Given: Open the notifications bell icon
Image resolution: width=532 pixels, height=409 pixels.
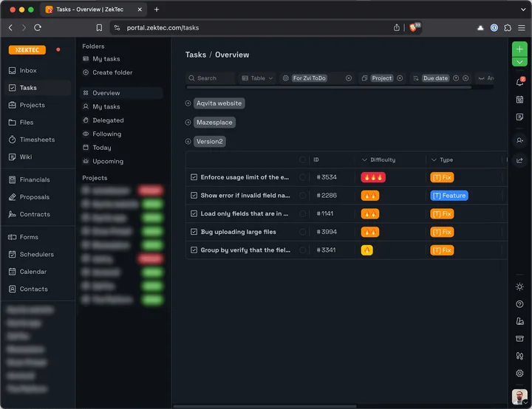Looking at the screenshot, I should tap(519, 82).
